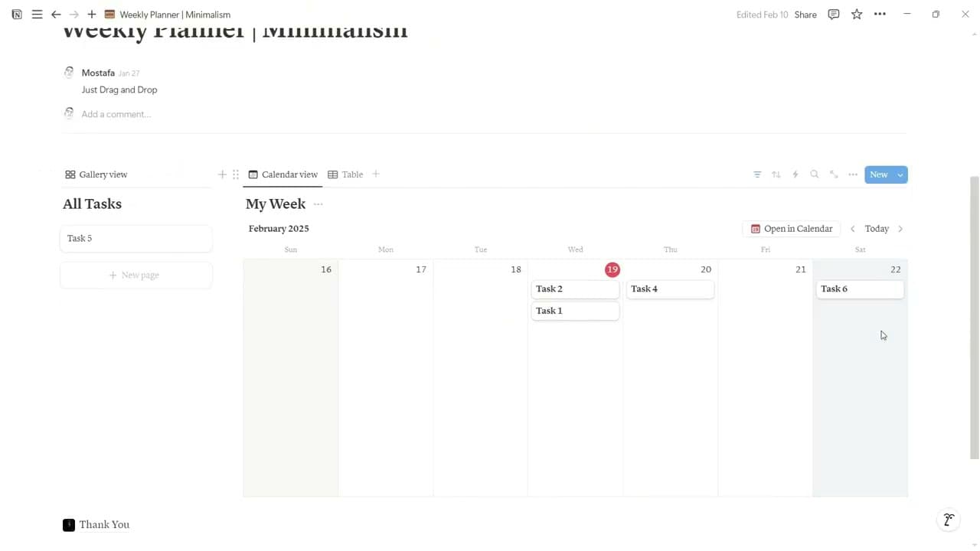The height and width of the screenshot is (551, 980).
Task: Go to the previous week chevron
Action: tap(853, 229)
